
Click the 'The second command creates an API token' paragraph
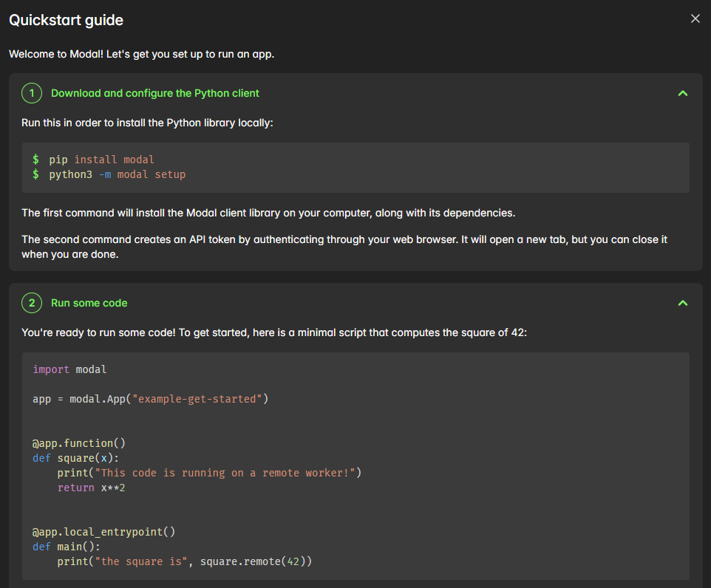point(344,247)
